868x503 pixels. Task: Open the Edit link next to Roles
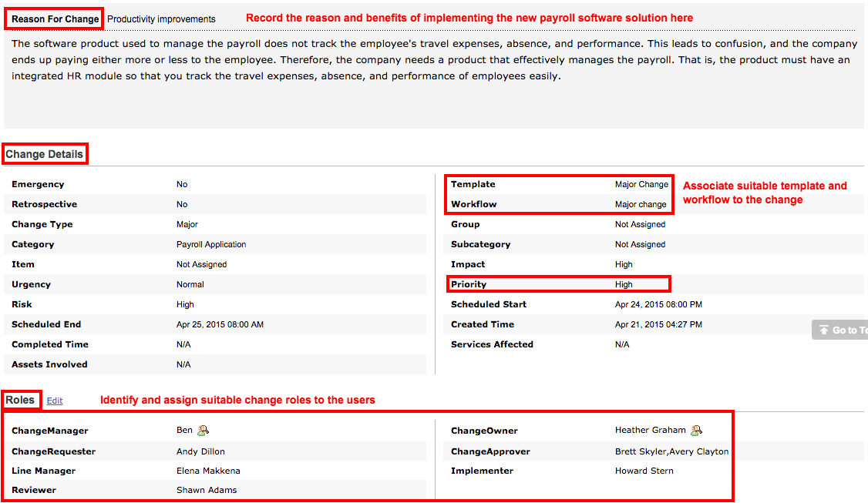pyautogui.click(x=54, y=401)
